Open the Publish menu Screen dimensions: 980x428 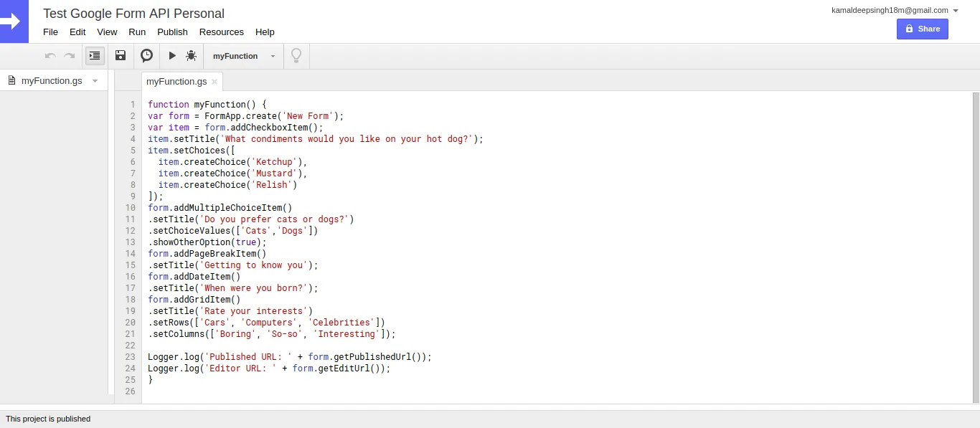(172, 32)
